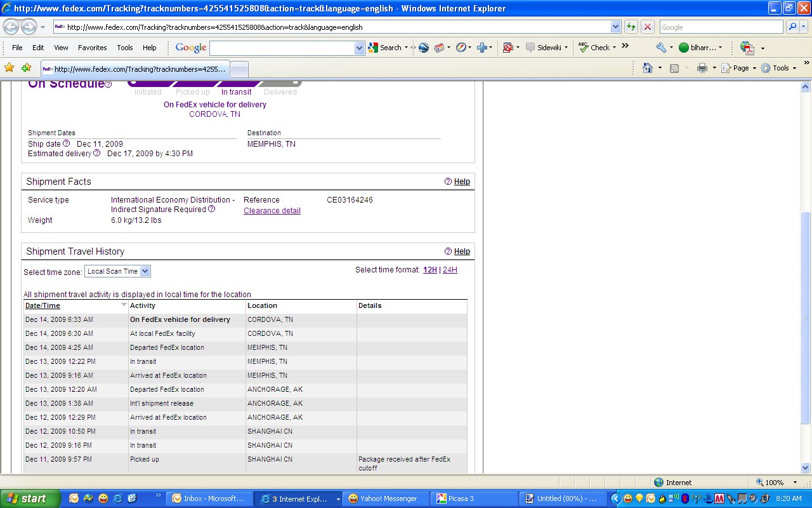Click the Google search box at top right

click(x=721, y=27)
